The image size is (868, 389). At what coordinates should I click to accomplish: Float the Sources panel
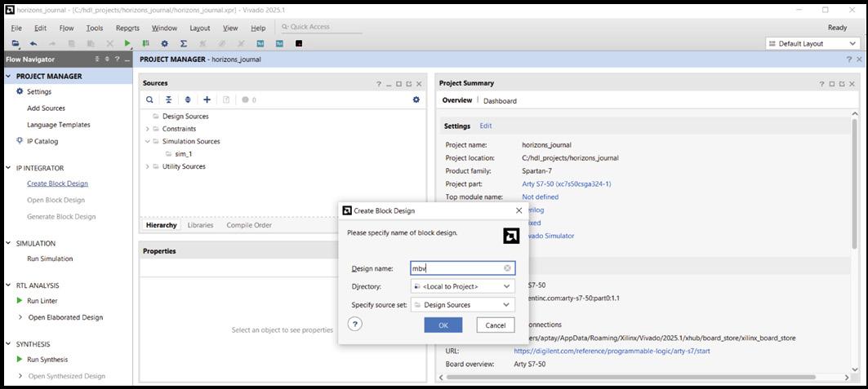pos(408,84)
